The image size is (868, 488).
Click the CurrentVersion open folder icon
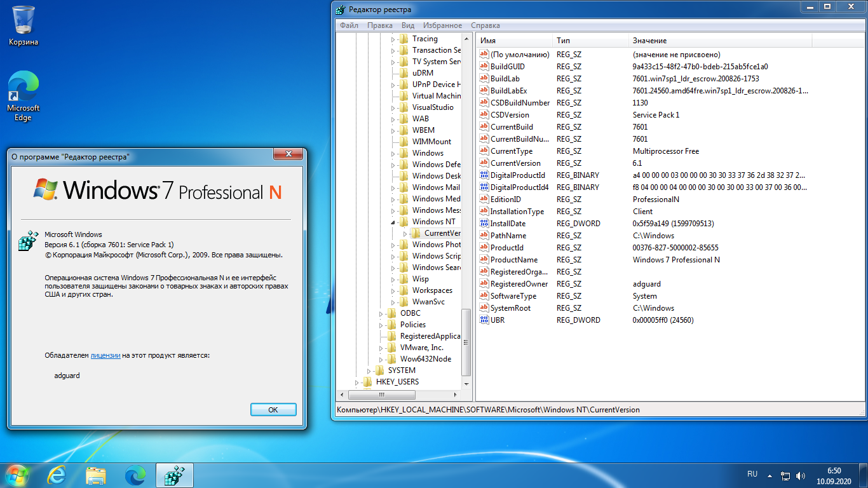coord(416,233)
